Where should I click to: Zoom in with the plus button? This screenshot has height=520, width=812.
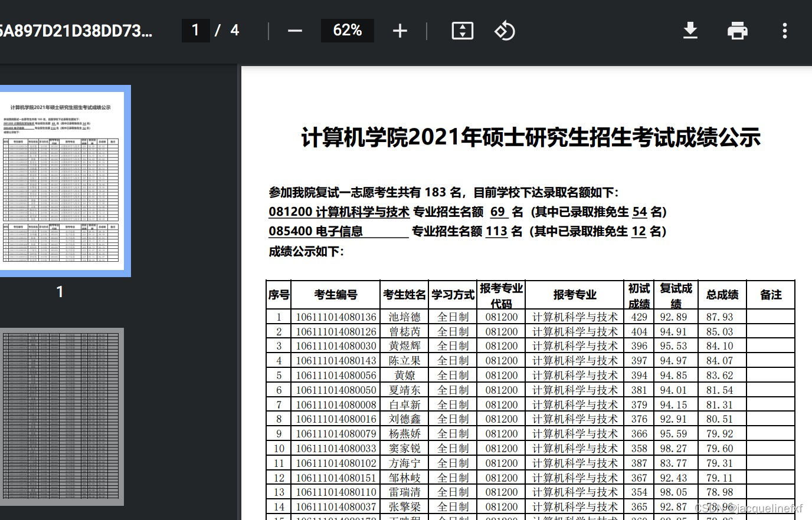[400, 31]
